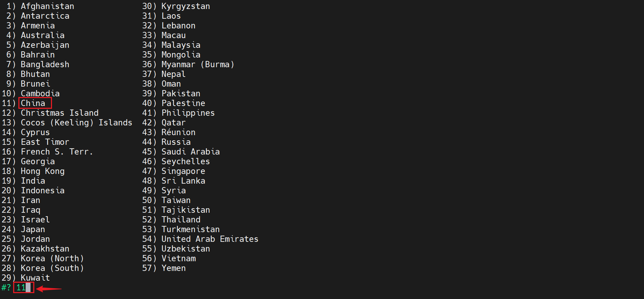Viewport: 644px width, 299px height.
Task: Click the Russia list entry
Action: tap(176, 142)
